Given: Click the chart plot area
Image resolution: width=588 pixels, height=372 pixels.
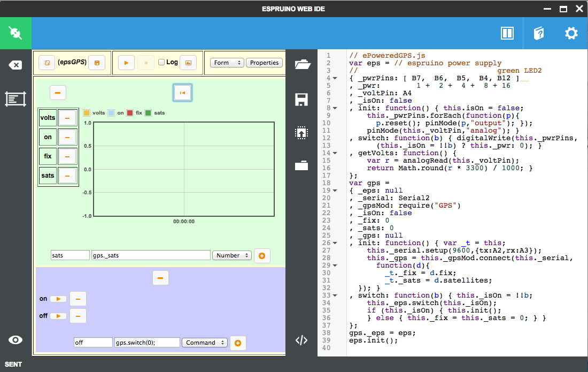Looking at the screenshot, I should (184, 169).
